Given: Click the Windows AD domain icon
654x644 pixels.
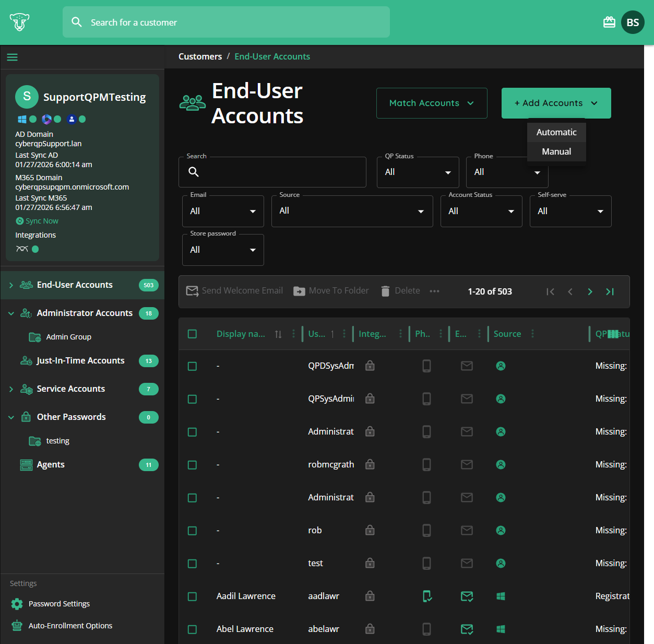Looking at the screenshot, I should coord(22,119).
